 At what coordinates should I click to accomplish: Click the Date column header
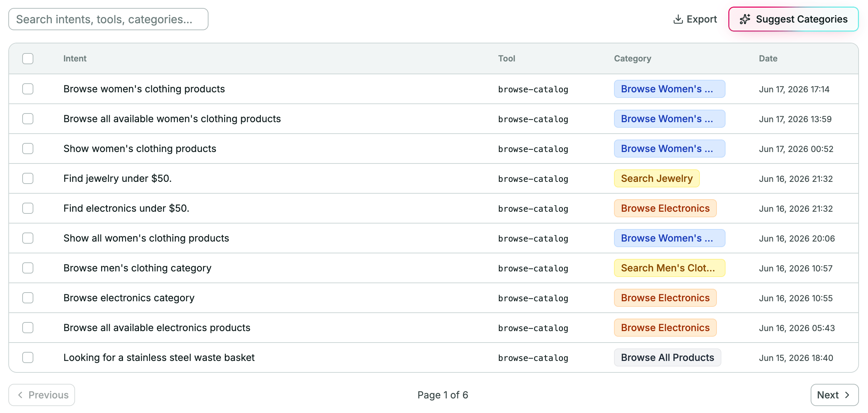(x=768, y=59)
